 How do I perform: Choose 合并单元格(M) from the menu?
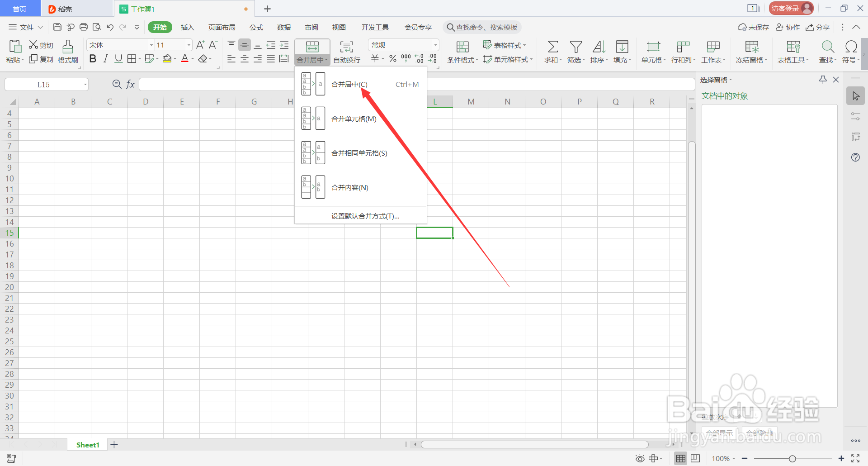[353, 119]
